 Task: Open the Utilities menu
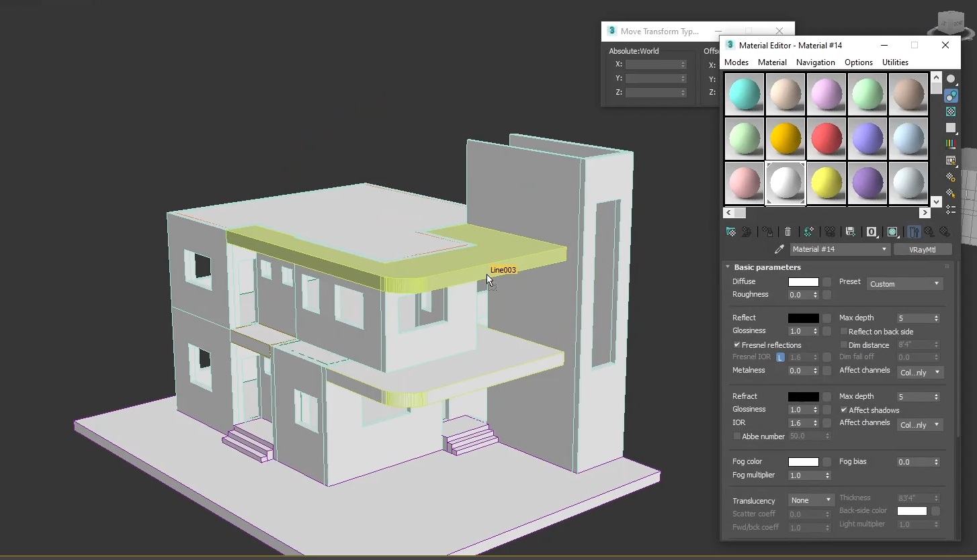(x=895, y=62)
